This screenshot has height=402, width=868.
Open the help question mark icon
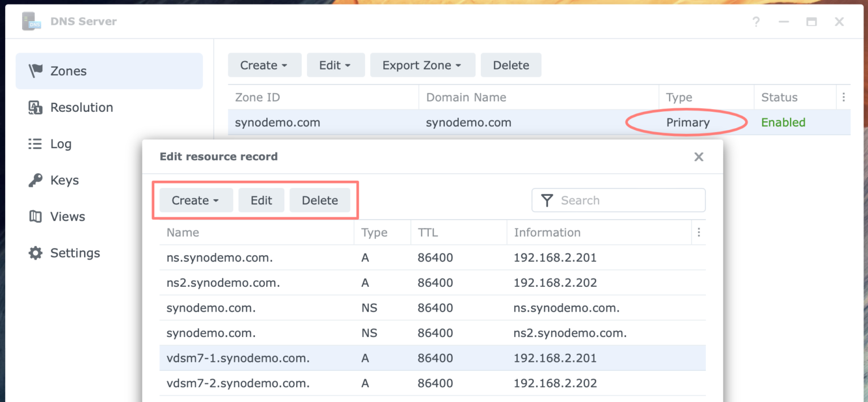pyautogui.click(x=756, y=22)
